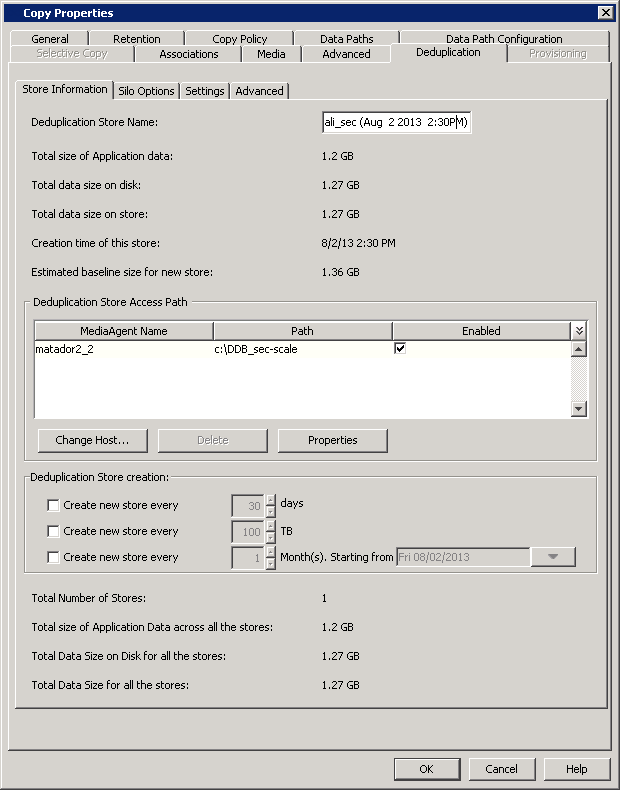Decrease the TB spinner value
This screenshot has width=620, height=790.
pos(270,538)
